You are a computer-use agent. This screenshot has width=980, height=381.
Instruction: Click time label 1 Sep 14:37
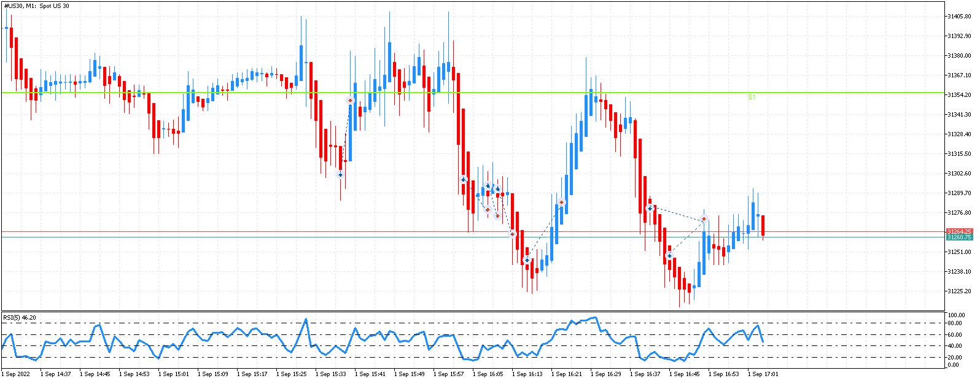[x=56, y=374]
